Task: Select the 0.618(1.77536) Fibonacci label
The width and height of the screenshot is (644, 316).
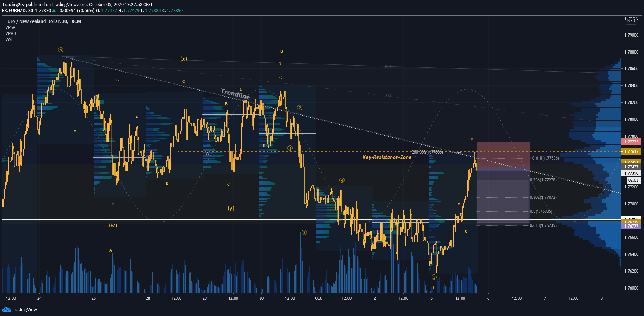Action: 545,158
